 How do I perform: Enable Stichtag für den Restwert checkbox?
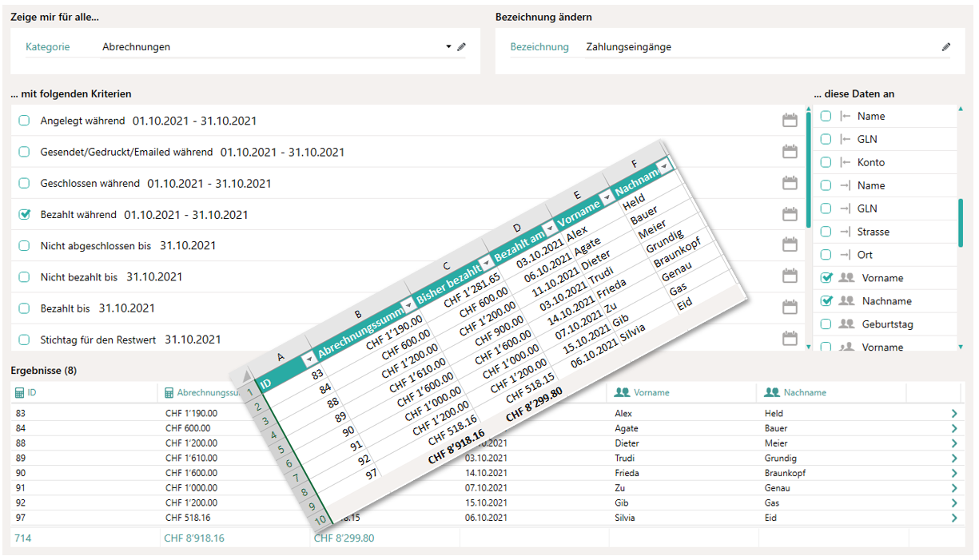coord(24,339)
